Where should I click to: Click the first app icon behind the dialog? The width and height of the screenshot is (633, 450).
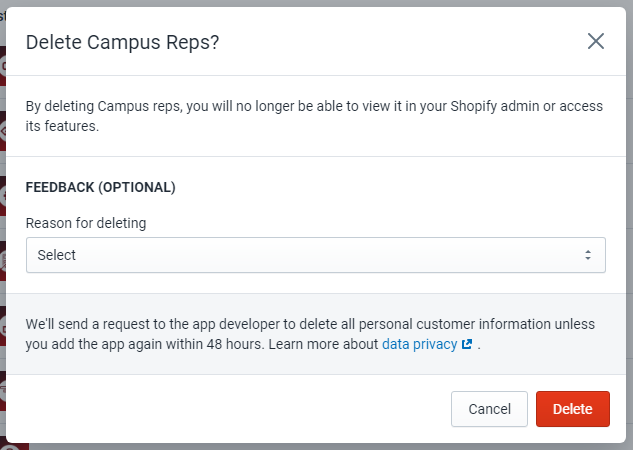coord(3,66)
